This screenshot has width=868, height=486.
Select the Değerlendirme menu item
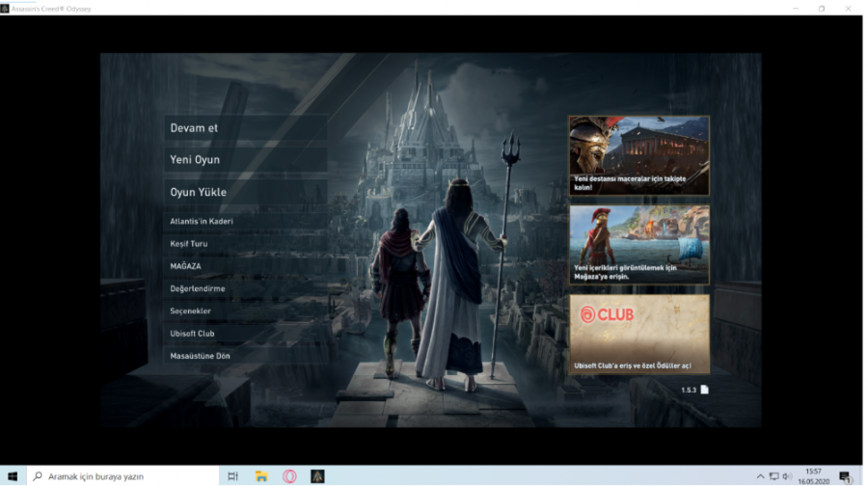point(245,288)
